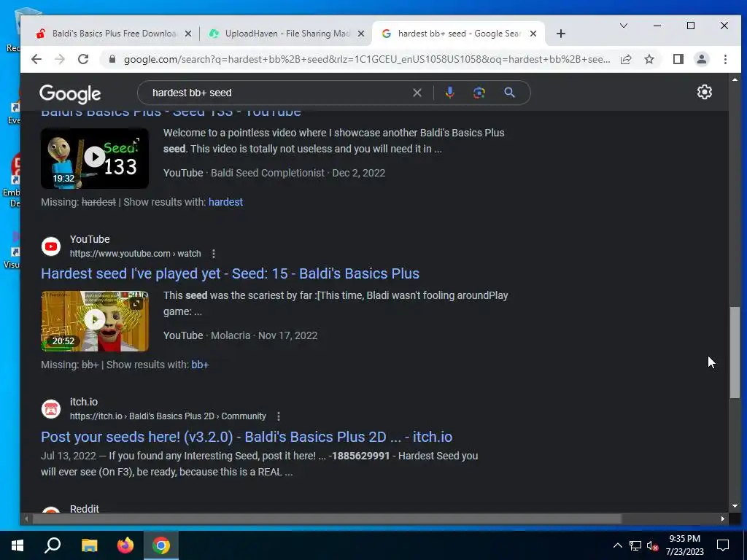Show results with bb+
Viewport: 747px width, 560px height.
click(x=200, y=365)
